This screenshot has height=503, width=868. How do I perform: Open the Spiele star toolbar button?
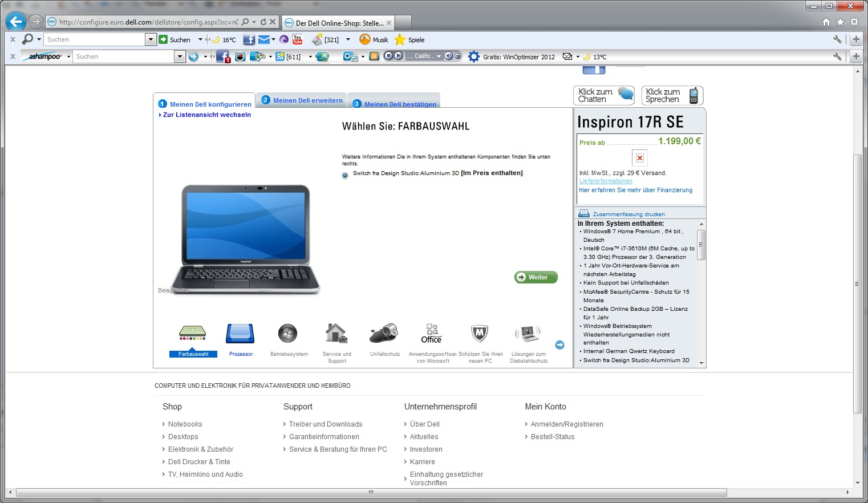[409, 39]
